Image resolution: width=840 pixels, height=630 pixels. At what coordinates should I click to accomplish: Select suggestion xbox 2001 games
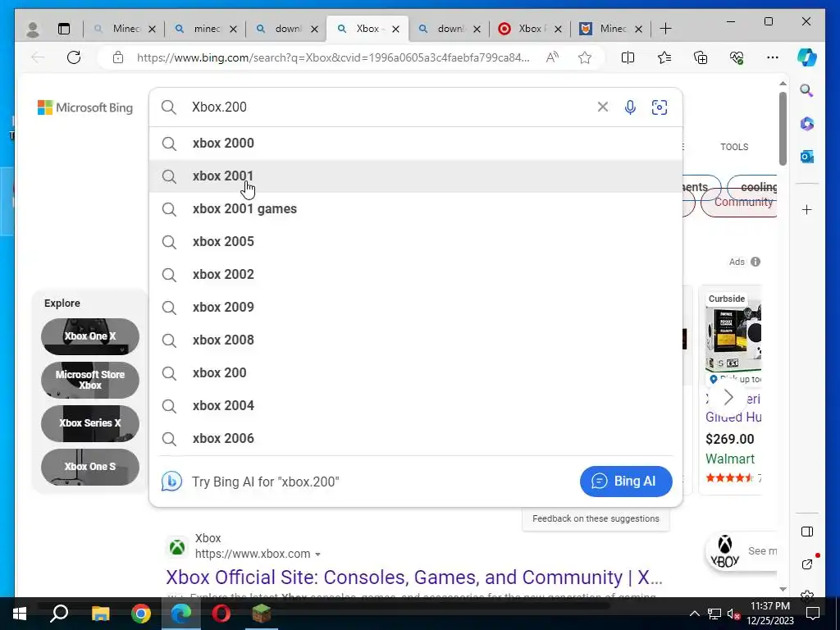coord(416,209)
